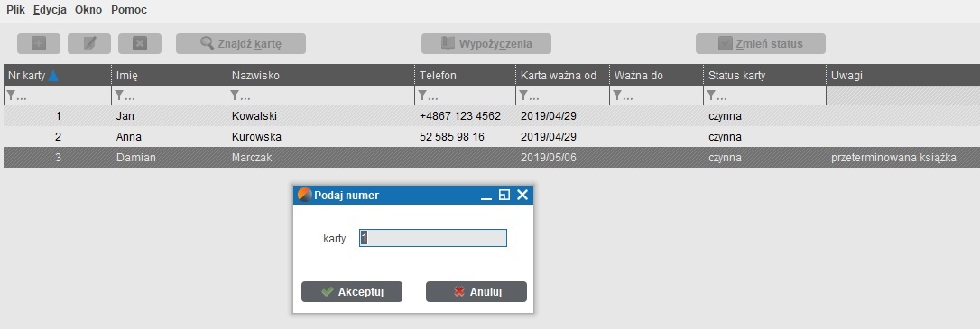The image size is (980, 329).
Task: Open the Okno menu
Action: 88,10
